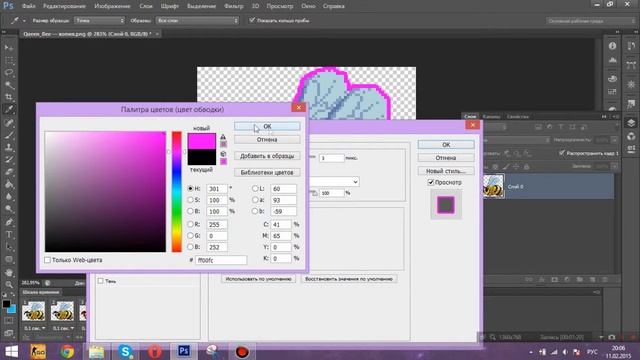Select the Lasso tool

point(9,73)
